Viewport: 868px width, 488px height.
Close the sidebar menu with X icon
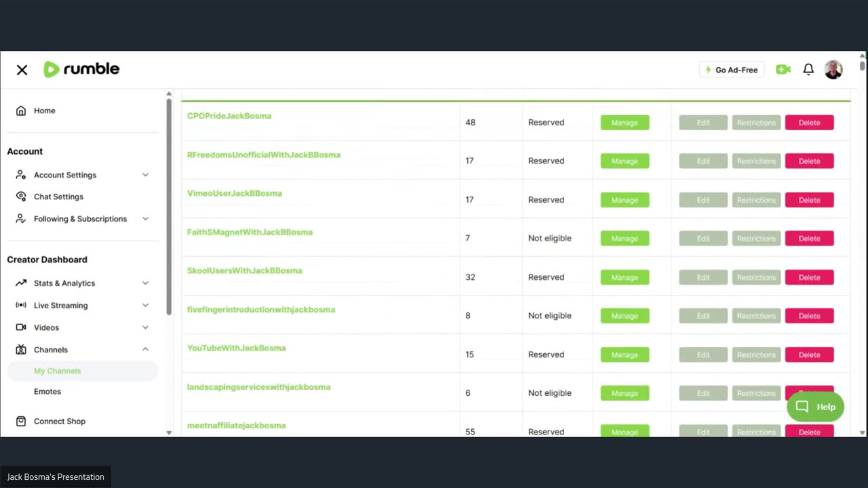coord(22,70)
